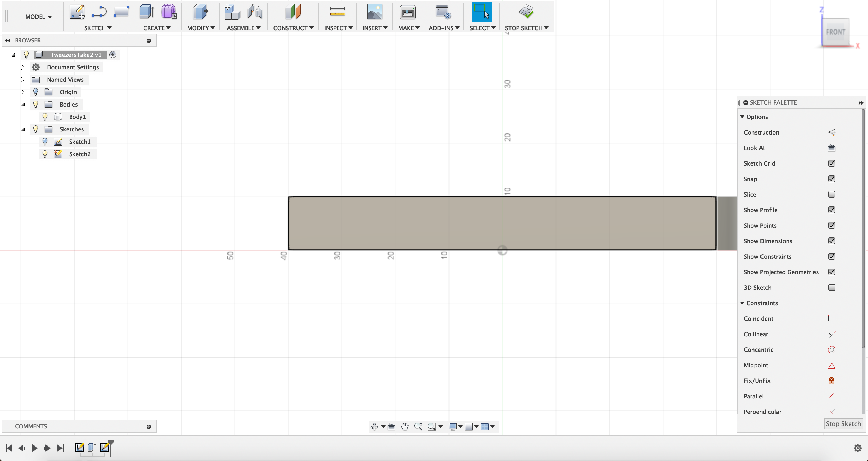Image resolution: width=868 pixels, height=461 pixels.
Task: Click the Insert image icon
Action: (x=374, y=12)
